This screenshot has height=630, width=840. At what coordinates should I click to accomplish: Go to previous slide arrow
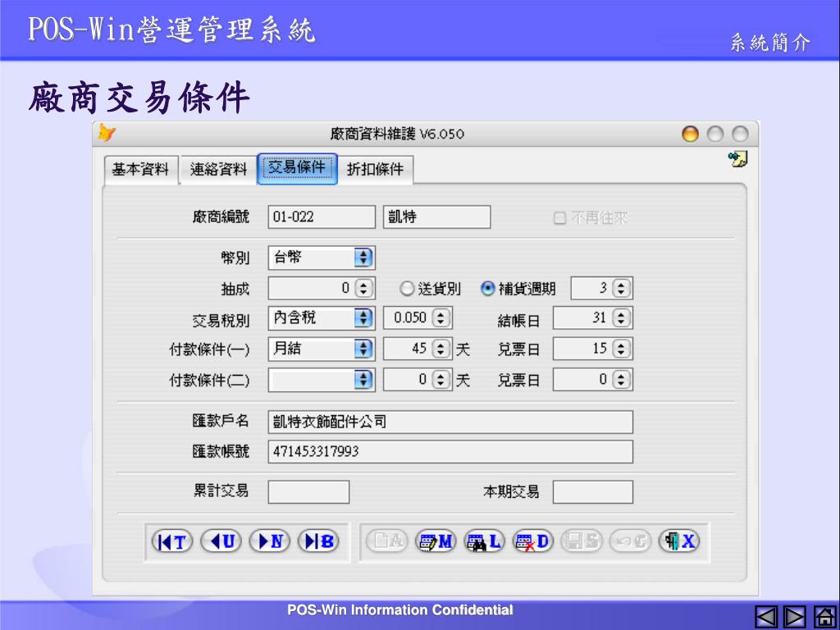(x=766, y=616)
